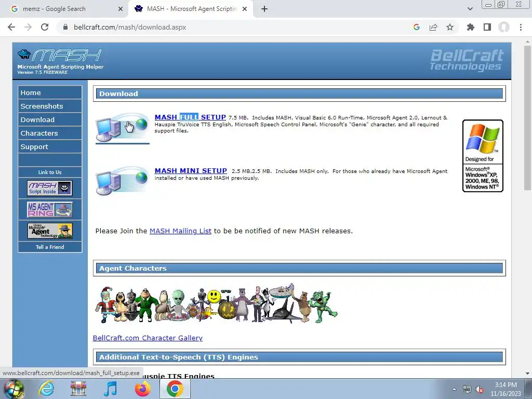Select the MASH - Microsoft Agent Scripting tab
The height and width of the screenshot is (399, 532).
coord(191,9)
